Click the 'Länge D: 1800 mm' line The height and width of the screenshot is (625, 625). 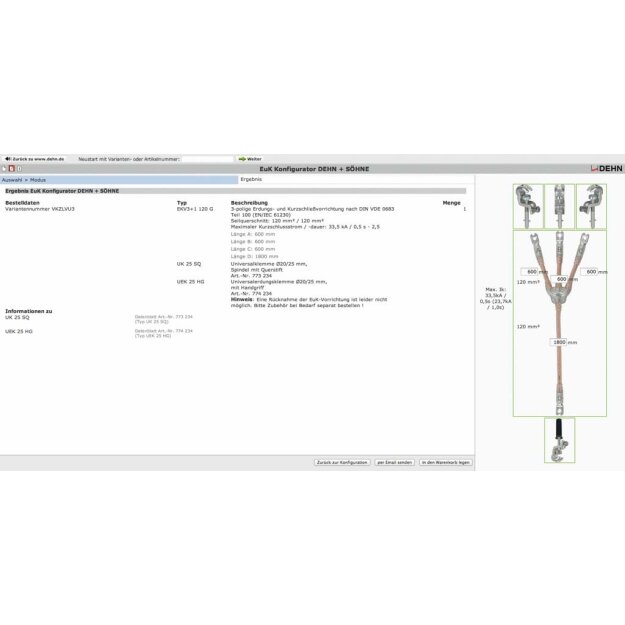coord(254,256)
